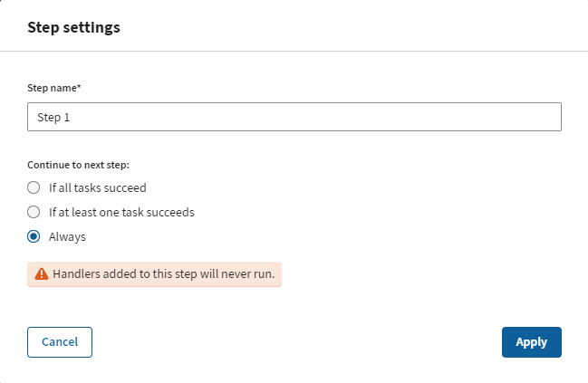Click the "If at least one task succeeds" label text

click(x=121, y=212)
